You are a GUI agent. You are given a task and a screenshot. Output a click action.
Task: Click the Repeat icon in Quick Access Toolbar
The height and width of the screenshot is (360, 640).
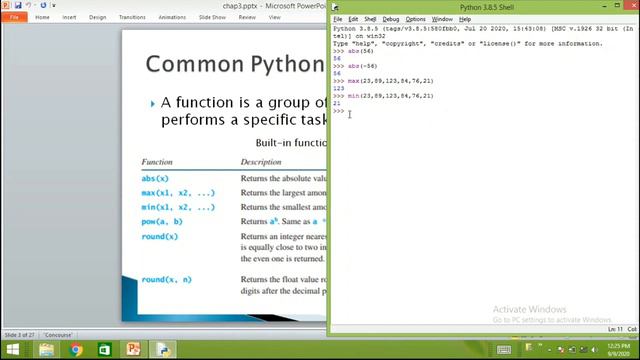(x=43, y=5)
